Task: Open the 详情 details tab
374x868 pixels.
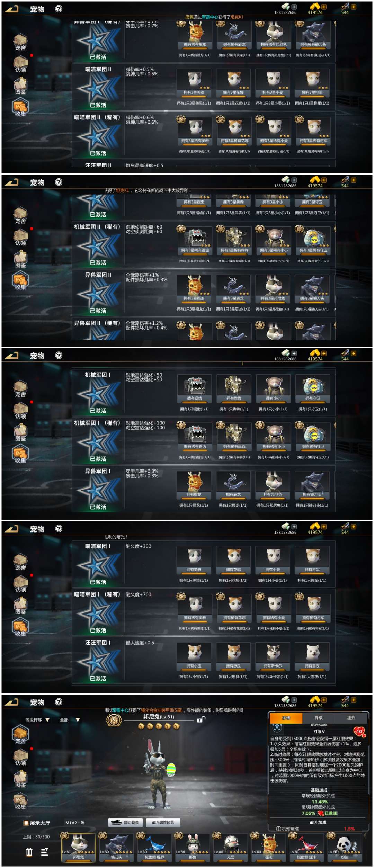Action: tap(286, 718)
